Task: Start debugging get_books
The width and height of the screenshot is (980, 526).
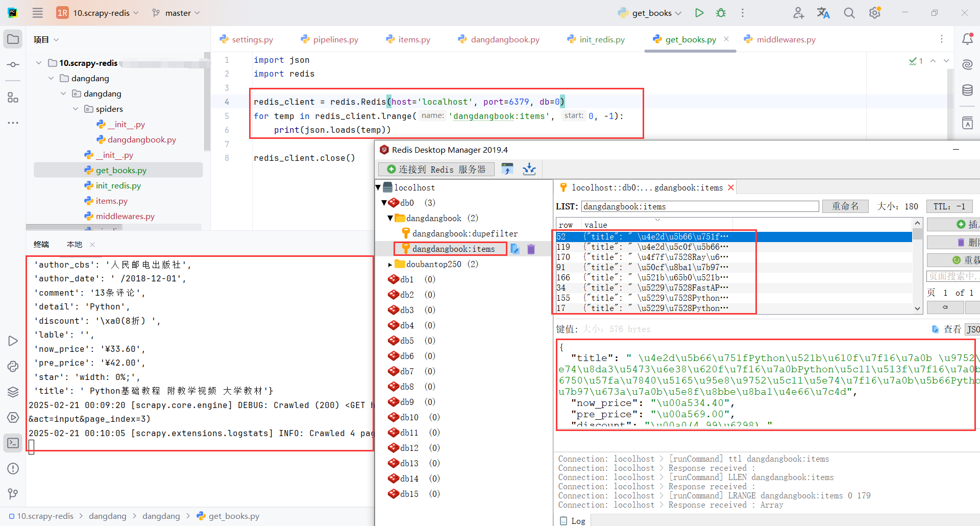Action: pyautogui.click(x=721, y=13)
